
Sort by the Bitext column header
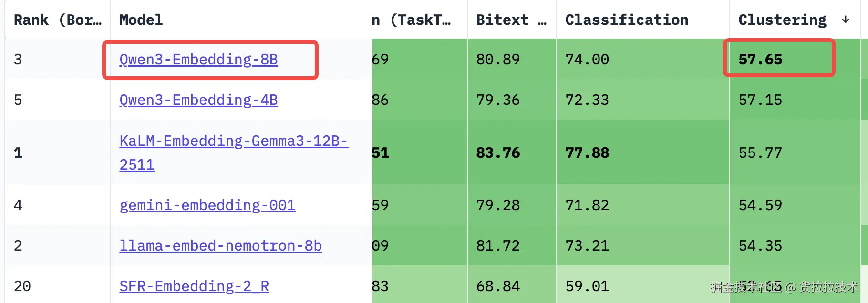tap(502, 20)
